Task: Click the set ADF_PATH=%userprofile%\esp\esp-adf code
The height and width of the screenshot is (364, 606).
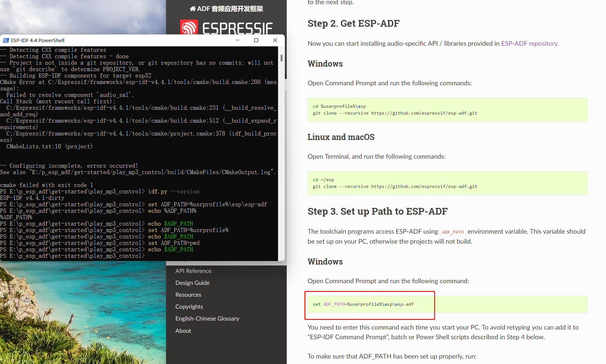Action: [x=363, y=304]
